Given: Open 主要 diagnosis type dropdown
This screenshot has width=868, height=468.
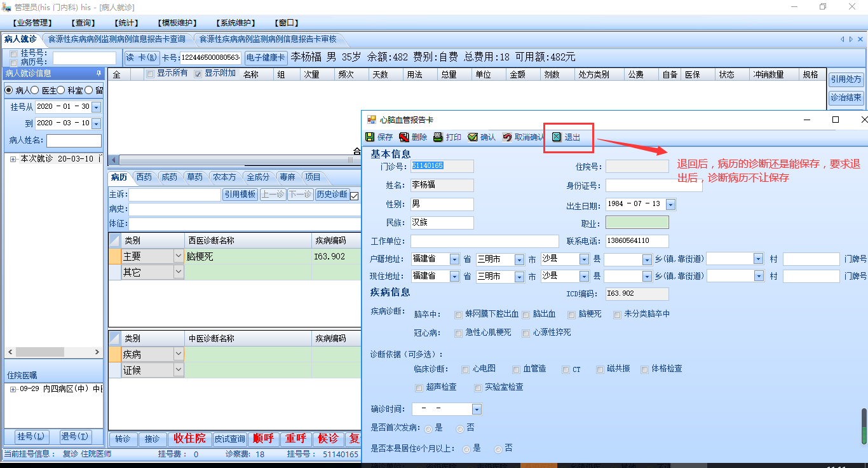Looking at the screenshot, I should point(179,256).
